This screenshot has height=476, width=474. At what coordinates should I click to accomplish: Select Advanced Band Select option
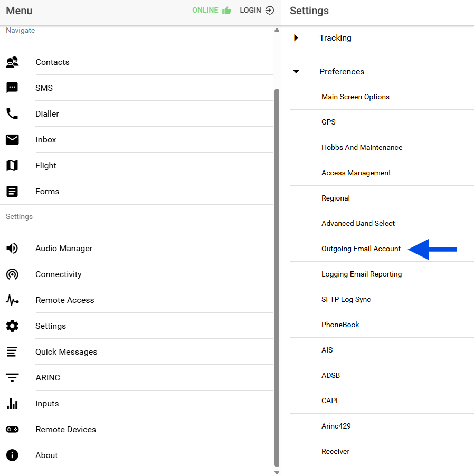[x=358, y=224]
